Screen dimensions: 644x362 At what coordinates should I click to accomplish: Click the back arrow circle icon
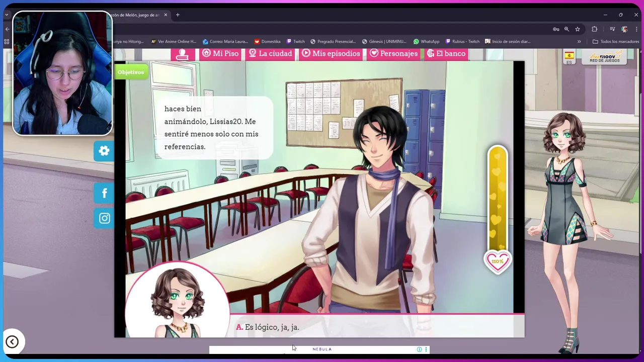pyautogui.click(x=12, y=342)
